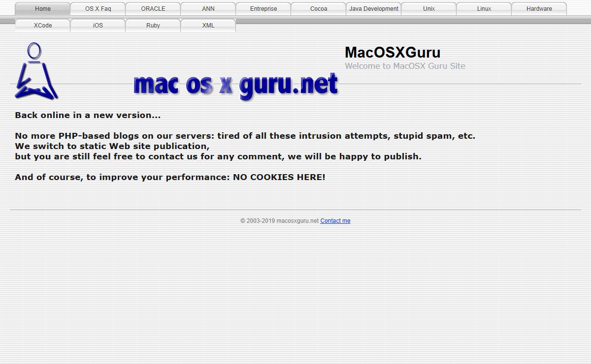591x364 pixels.
Task: Click the '© 2003-2019 macosxguru.net' footer text
Action: click(x=279, y=221)
